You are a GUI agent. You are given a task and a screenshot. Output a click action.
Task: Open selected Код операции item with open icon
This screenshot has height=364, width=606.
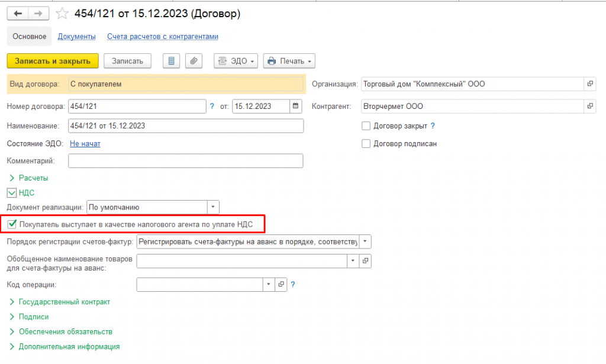pos(281,285)
